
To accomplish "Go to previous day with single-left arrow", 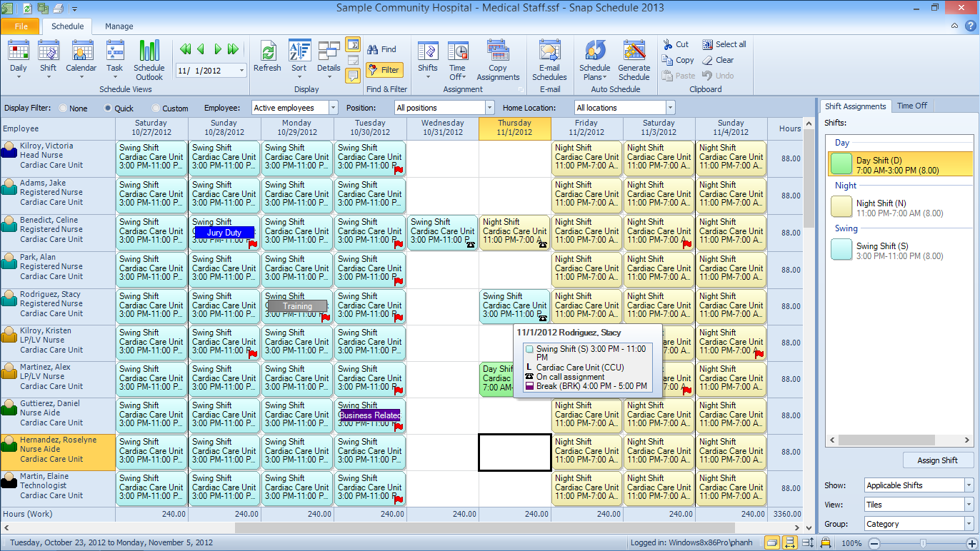I will pyautogui.click(x=201, y=49).
